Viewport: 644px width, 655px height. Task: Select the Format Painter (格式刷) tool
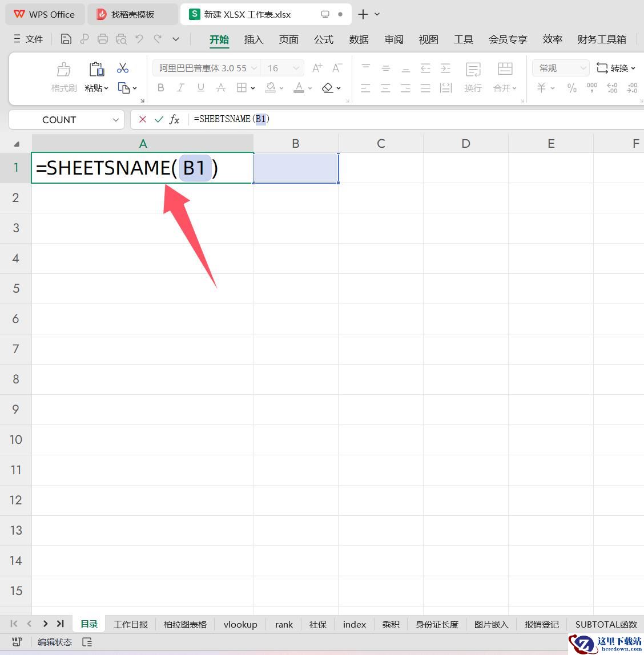point(64,77)
